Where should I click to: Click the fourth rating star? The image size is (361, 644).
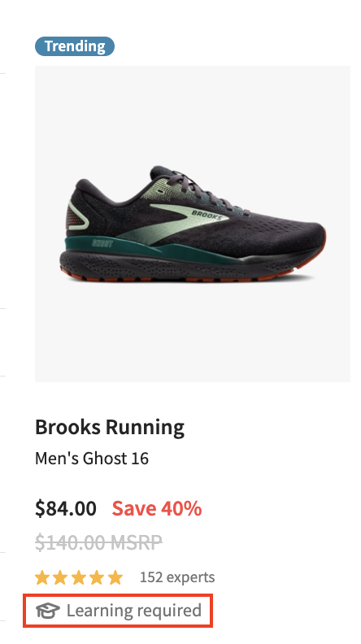pos(97,577)
